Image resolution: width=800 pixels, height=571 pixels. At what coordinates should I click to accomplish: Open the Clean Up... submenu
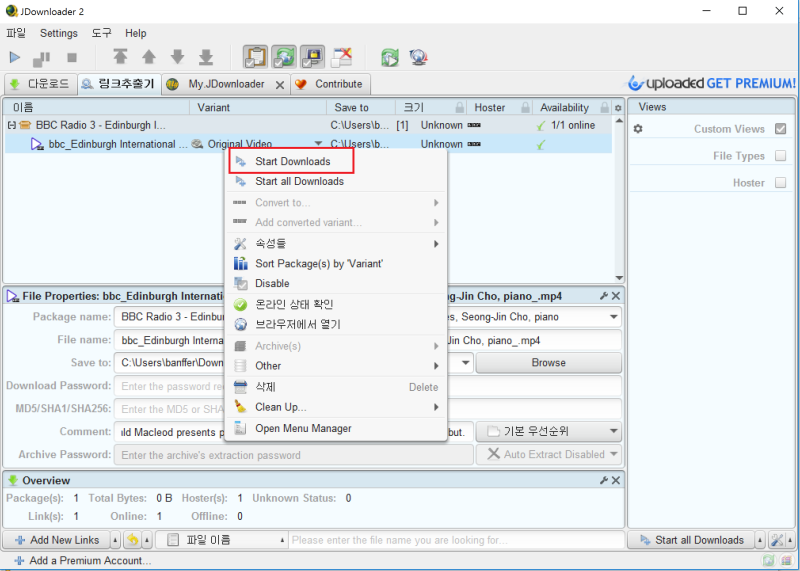336,407
